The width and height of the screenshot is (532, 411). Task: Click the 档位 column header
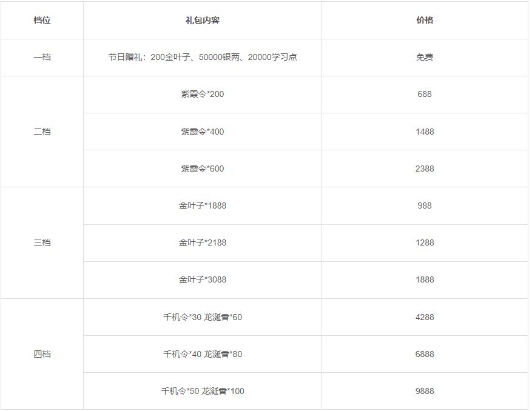(42, 20)
